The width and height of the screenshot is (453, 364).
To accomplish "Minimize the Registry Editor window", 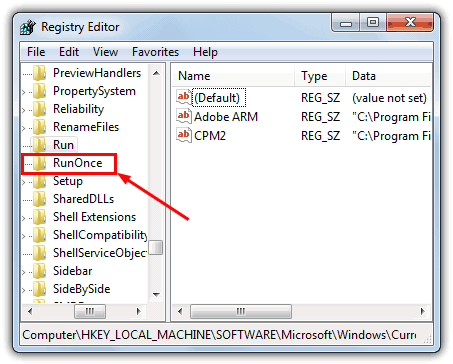I will [346, 23].
